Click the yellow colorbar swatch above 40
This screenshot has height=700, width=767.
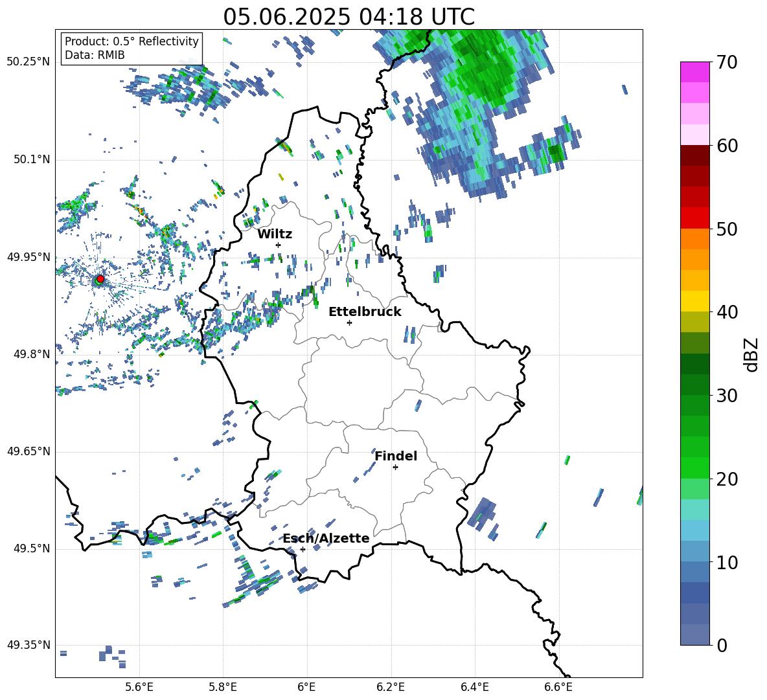[x=694, y=301]
